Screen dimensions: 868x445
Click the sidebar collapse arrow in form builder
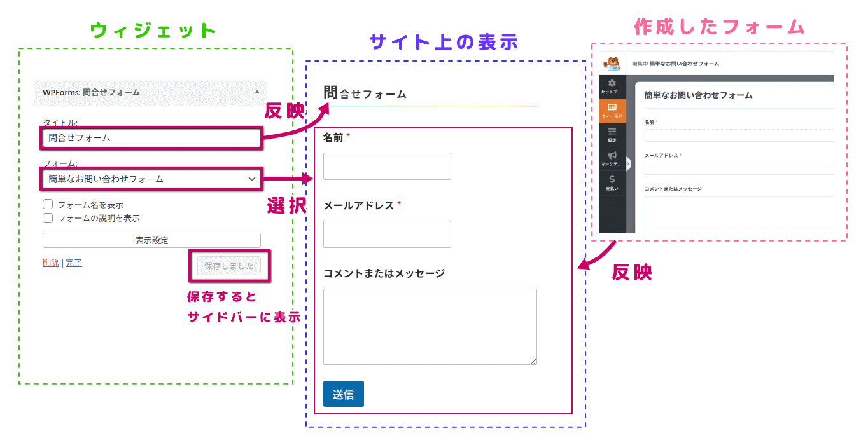[x=628, y=163]
